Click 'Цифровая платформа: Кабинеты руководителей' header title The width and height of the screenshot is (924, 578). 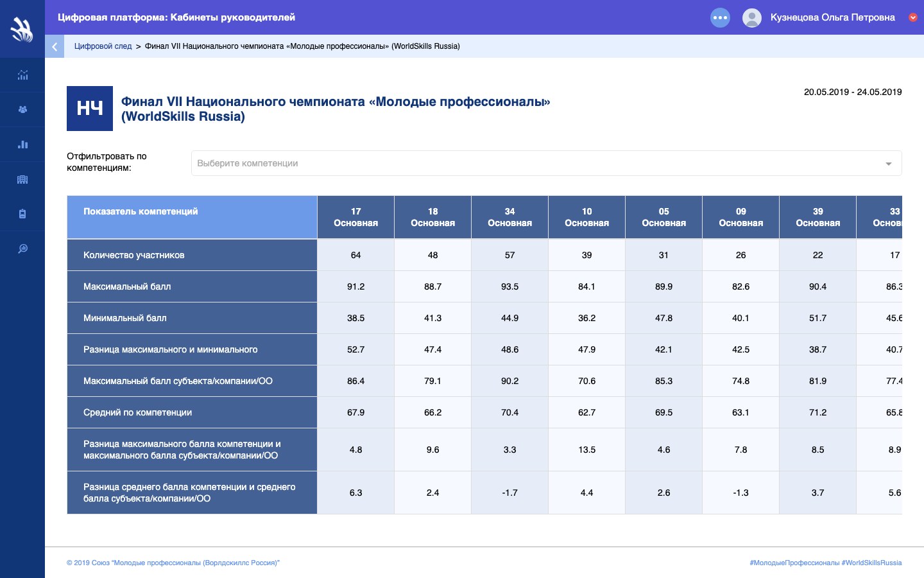(176, 17)
